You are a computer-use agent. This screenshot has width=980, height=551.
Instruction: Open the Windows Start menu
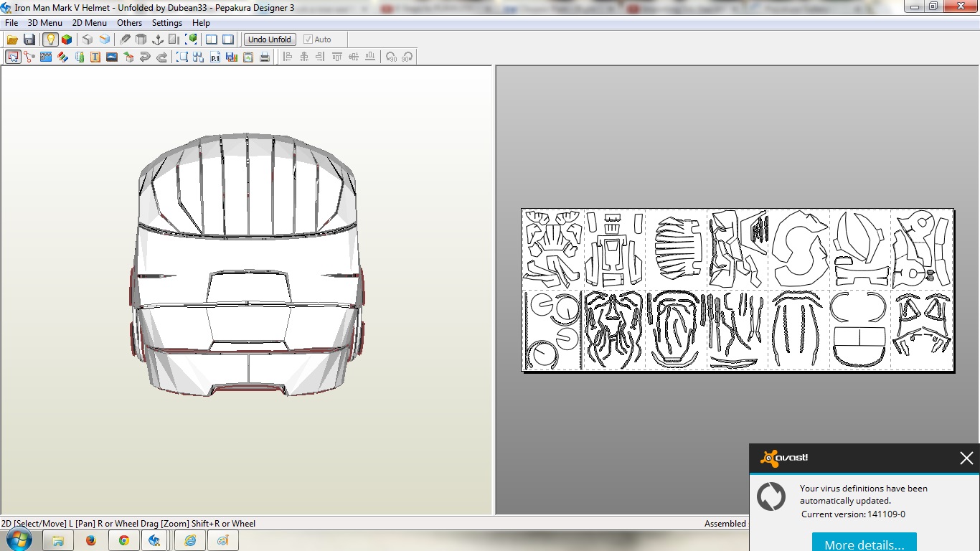tap(18, 540)
